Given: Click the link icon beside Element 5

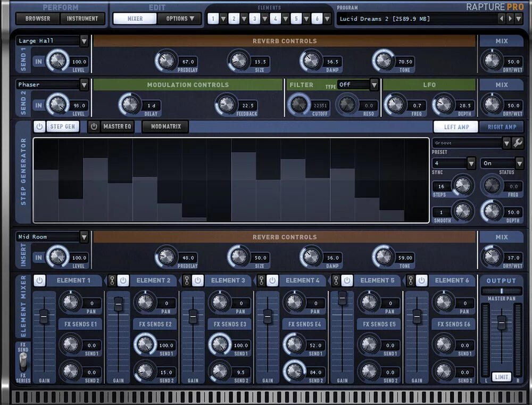Looking at the screenshot, I should 336,281.
